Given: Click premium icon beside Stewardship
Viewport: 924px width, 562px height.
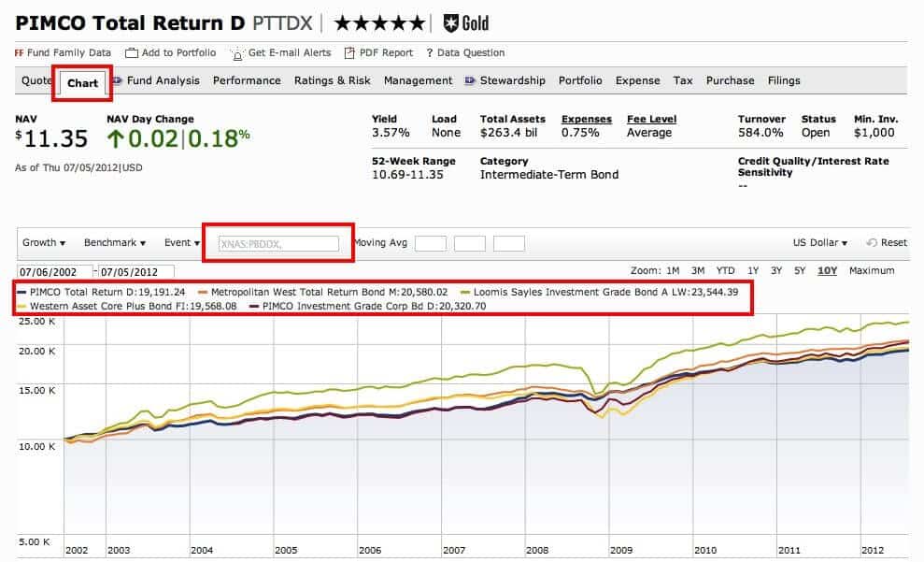Looking at the screenshot, I should click(470, 80).
